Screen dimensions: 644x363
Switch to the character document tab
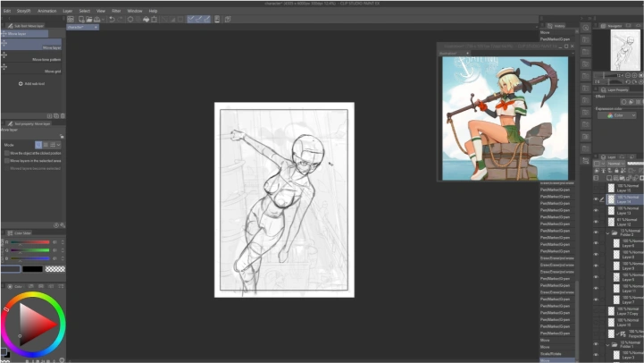click(x=82, y=27)
